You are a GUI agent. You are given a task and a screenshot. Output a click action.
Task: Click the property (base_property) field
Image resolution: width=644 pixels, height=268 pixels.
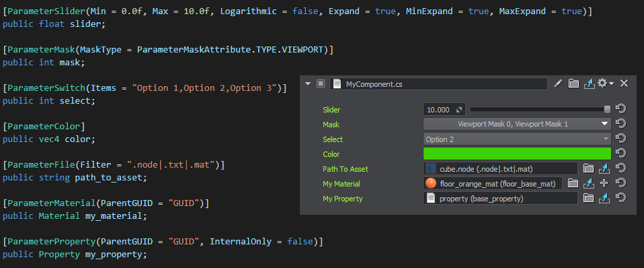[x=500, y=199]
